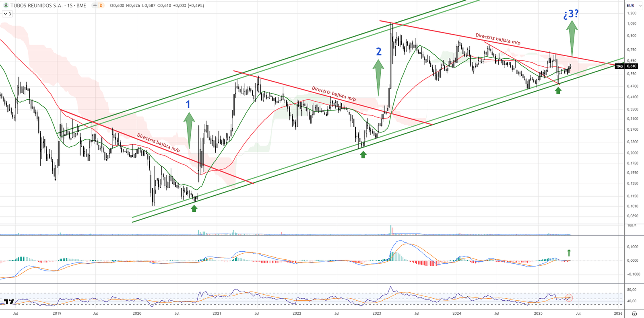Screen dimensions: 644x318
Task: Click the 2026 label on the time axis
Action: [x=618, y=314]
